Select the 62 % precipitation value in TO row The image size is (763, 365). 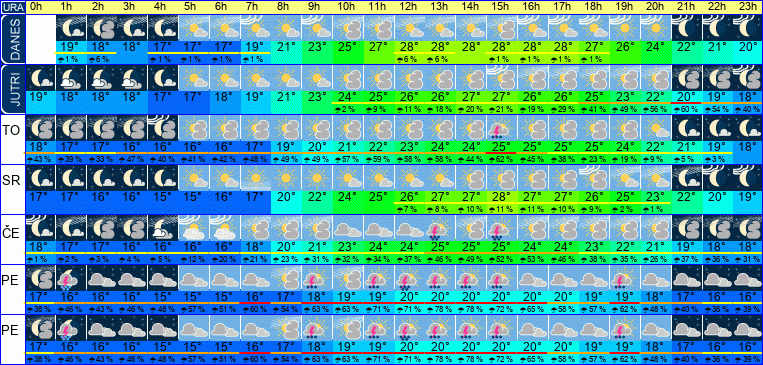pyautogui.click(x=501, y=159)
